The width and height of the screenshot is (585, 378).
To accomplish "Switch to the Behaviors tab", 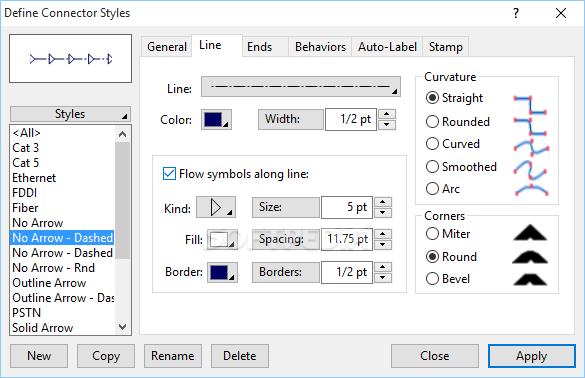I will pyautogui.click(x=320, y=47).
